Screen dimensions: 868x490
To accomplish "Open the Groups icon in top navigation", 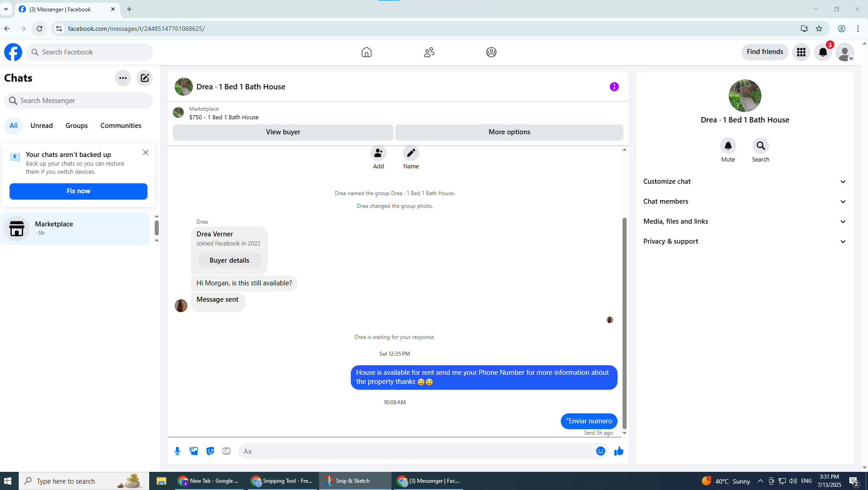I will coord(491,52).
